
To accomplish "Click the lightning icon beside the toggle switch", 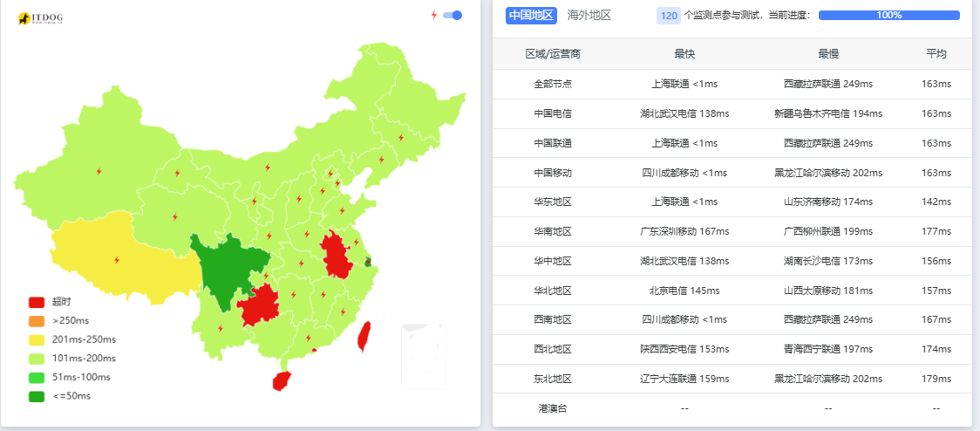I will 434,15.
